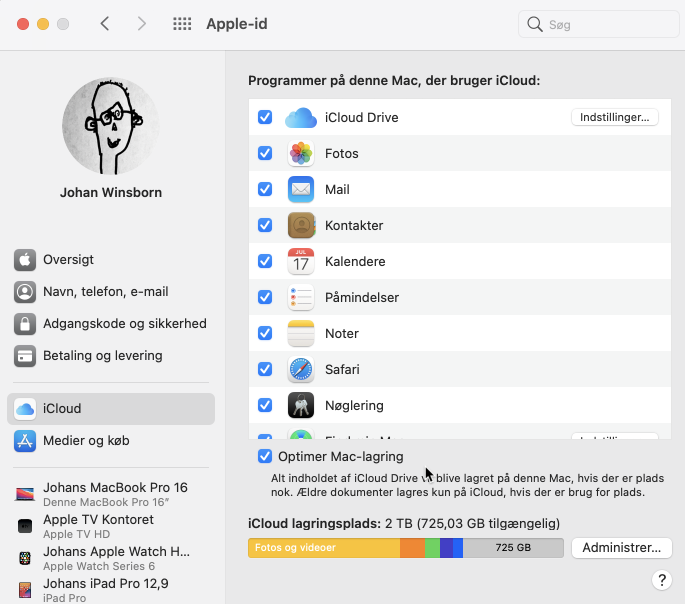Disable Mail syncing checkbox
The width and height of the screenshot is (685, 604).
(265, 189)
